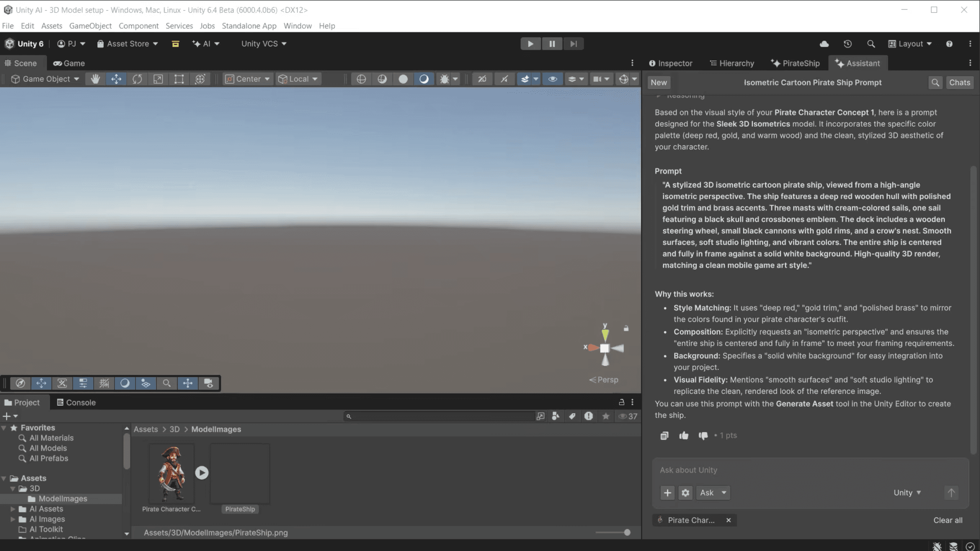Screen dimensions: 980x551
Task: Give thumbs up to assistant response
Action: click(684, 435)
